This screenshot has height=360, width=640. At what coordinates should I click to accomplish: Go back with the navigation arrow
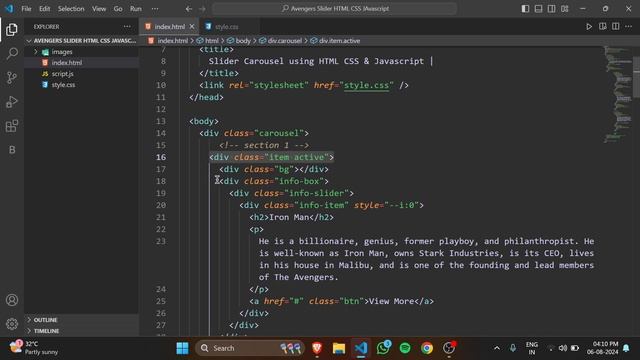click(x=189, y=9)
